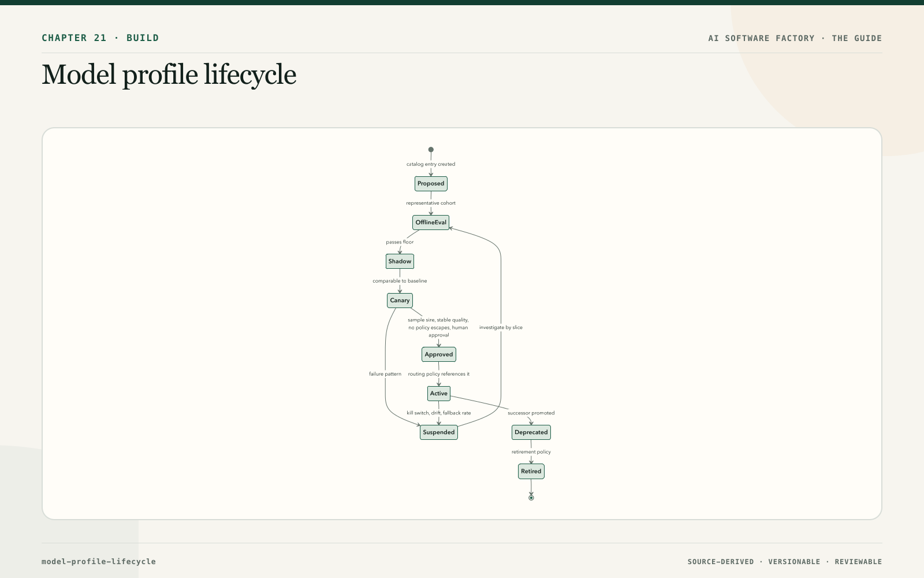Click 'SOURCE-DERIVED · VERSIONABLE · REVIEWABLE' footer text
This screenshot has width=924, height=578.
(785, 562)
